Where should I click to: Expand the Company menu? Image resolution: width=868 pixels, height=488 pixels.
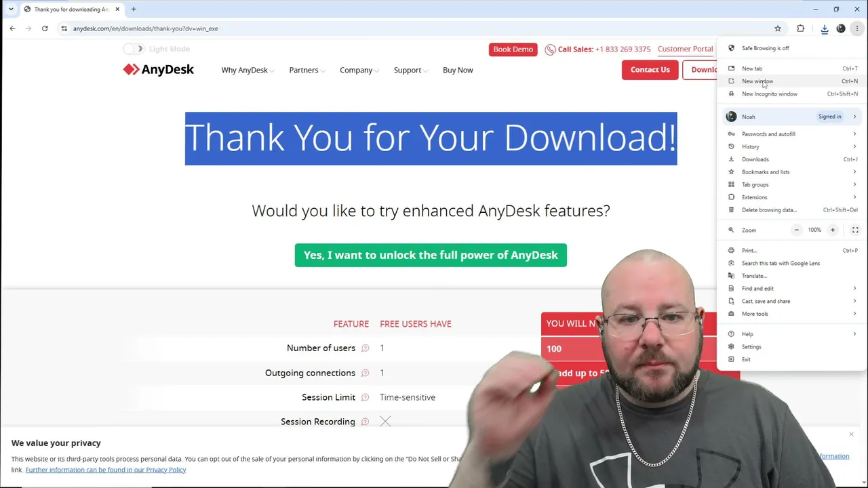point(359,70)
